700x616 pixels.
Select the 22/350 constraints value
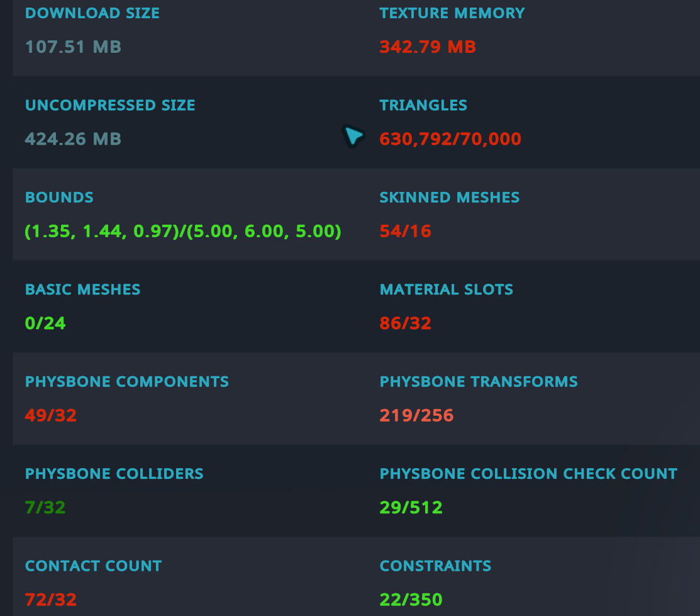pos(411,600)
